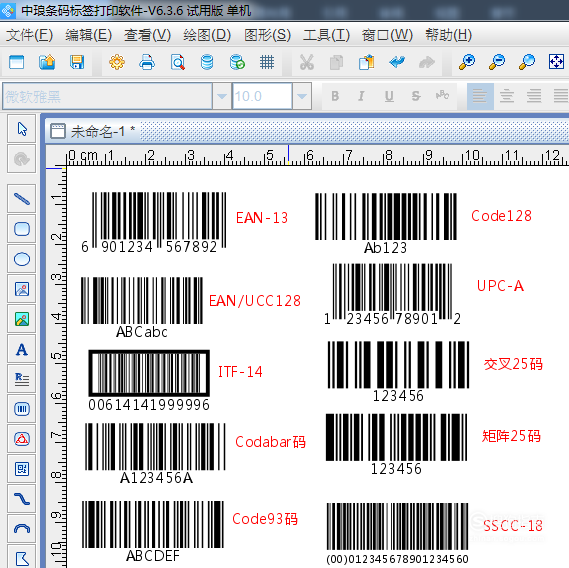Viewport: 569px width, 568px height.
Task: Select the UPC-A barcode object
Action: tap(392, 294)
